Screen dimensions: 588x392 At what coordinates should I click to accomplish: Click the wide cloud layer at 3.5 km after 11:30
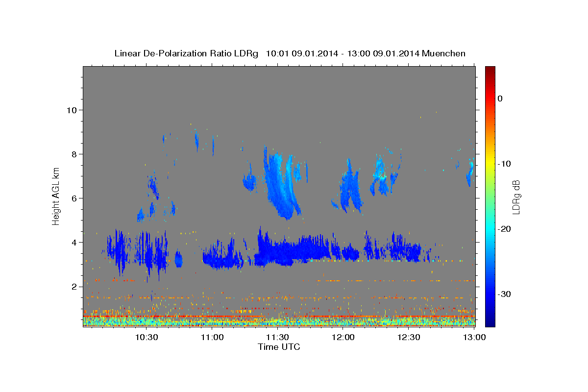click(294, 250)
